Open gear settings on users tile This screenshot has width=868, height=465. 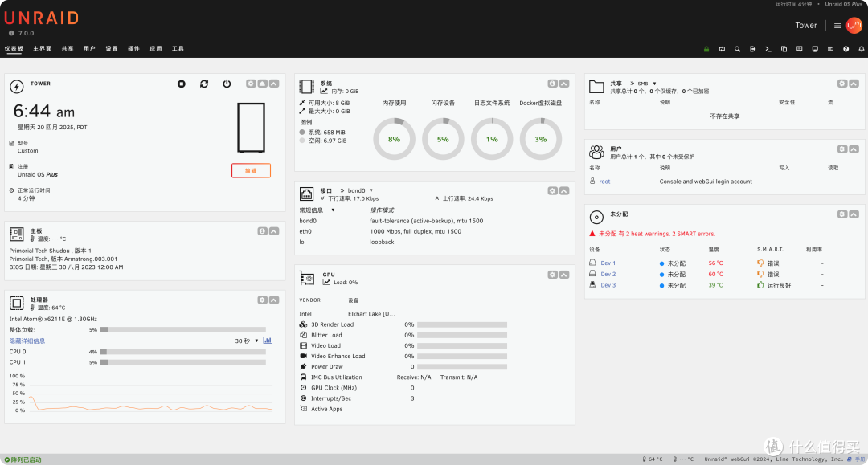842,149
